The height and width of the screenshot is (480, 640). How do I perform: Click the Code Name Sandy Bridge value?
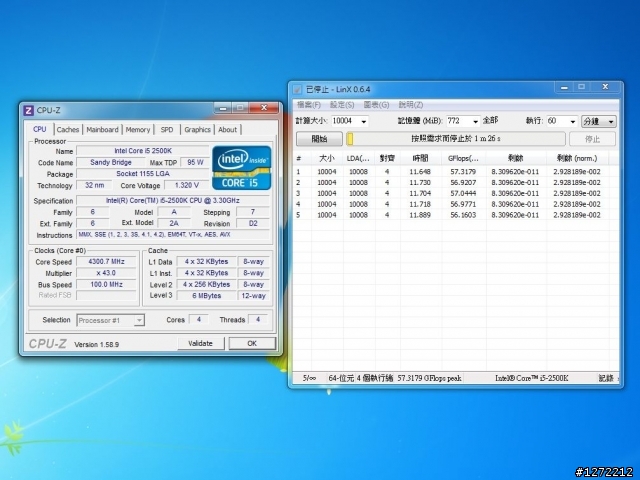tap(111, 162)
